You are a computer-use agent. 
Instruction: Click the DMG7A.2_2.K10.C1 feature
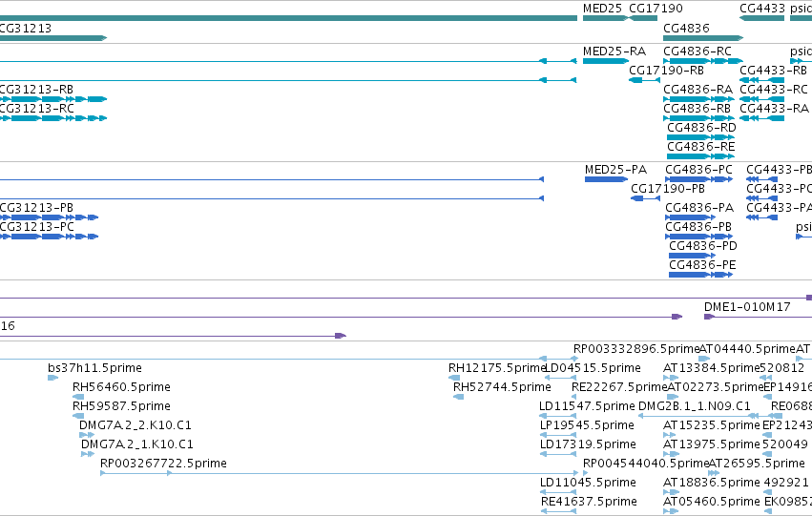[87, 435]
